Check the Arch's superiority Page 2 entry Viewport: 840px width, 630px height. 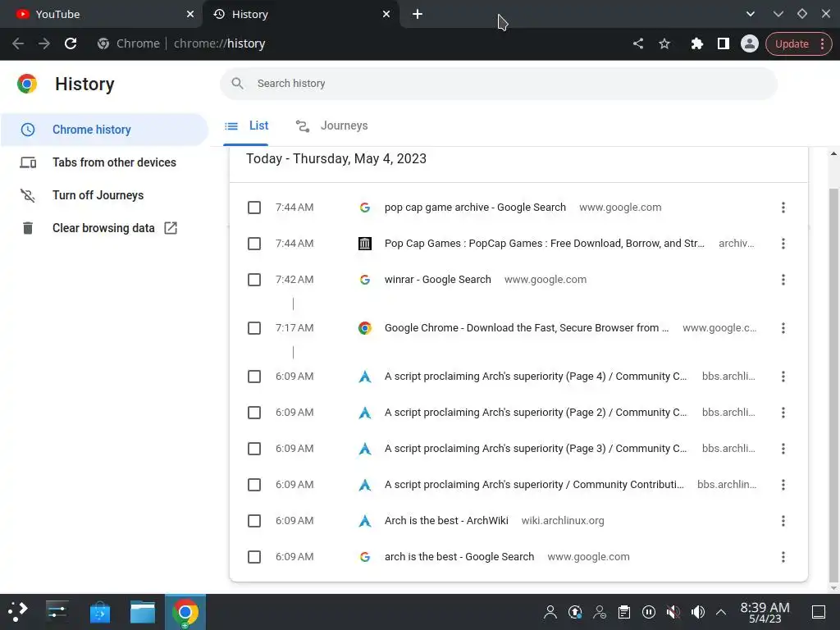tap(254, 413)
